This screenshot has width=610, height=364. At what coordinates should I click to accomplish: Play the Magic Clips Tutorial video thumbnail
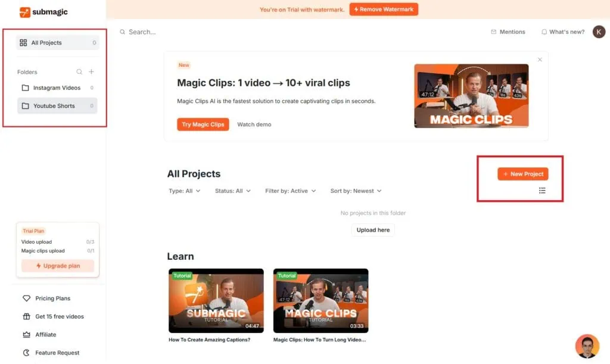(x=320, y=301)
